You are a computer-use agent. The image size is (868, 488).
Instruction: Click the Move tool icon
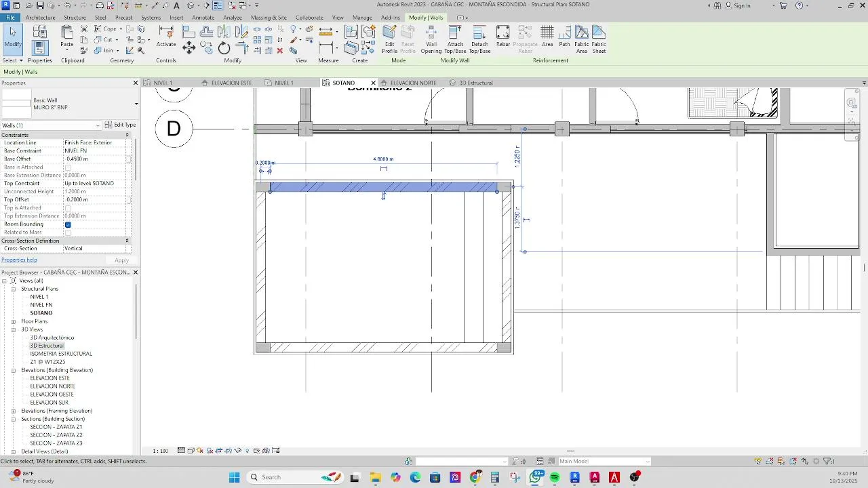189,47
